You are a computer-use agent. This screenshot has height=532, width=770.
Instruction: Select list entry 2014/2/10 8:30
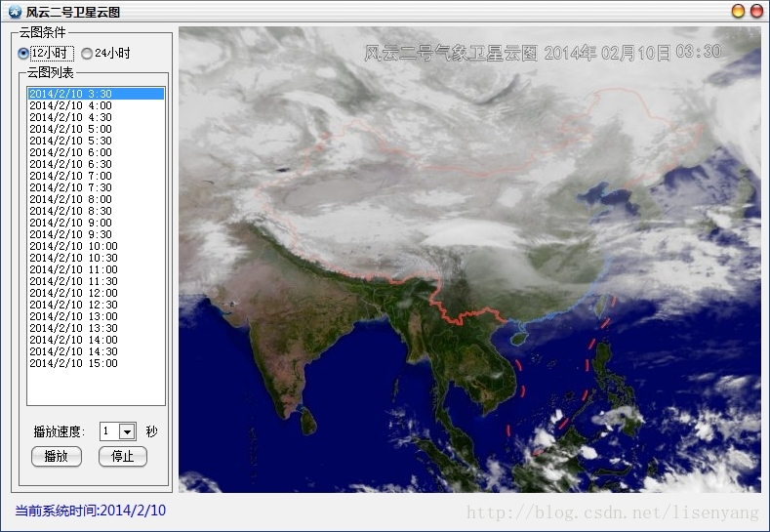[x=96, y=211]
